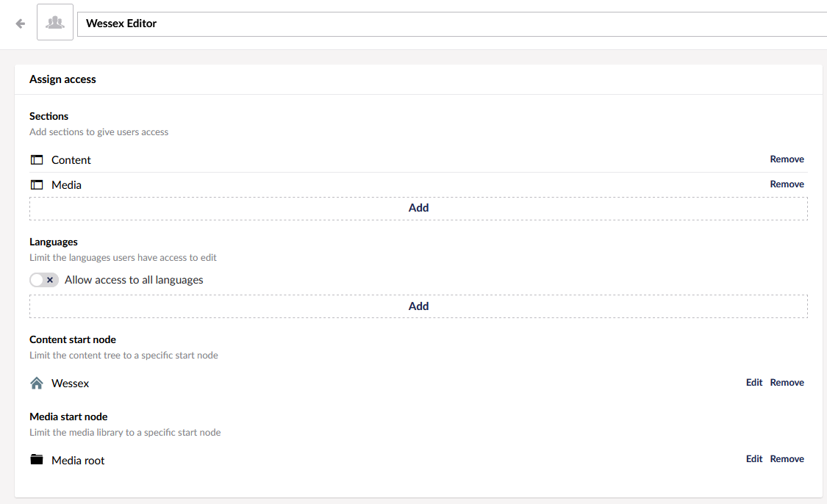
Task: Toggle Allow access to all languages
Action: [44, 280]
